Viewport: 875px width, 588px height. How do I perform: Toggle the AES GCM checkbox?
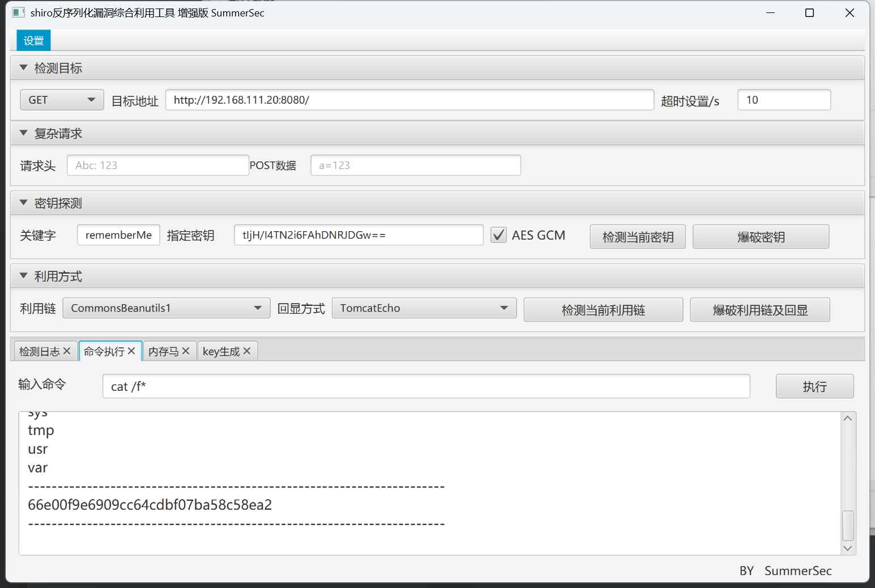(498, 235)
